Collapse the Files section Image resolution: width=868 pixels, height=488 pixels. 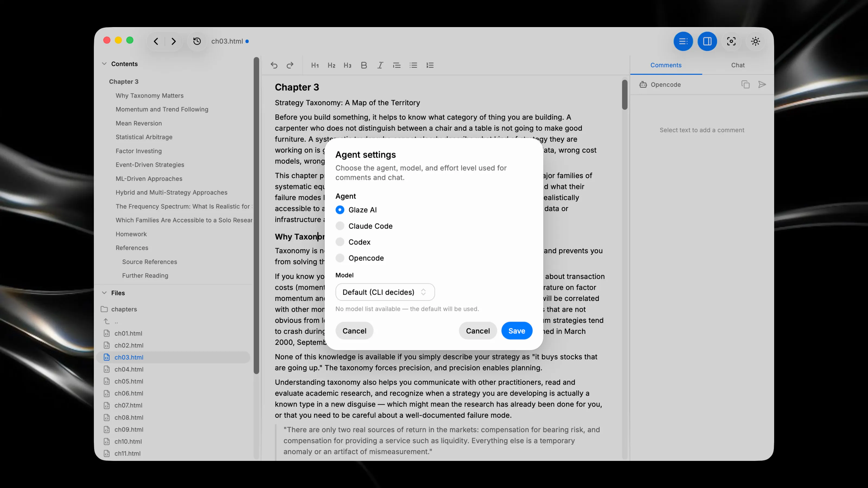point(104,293)
